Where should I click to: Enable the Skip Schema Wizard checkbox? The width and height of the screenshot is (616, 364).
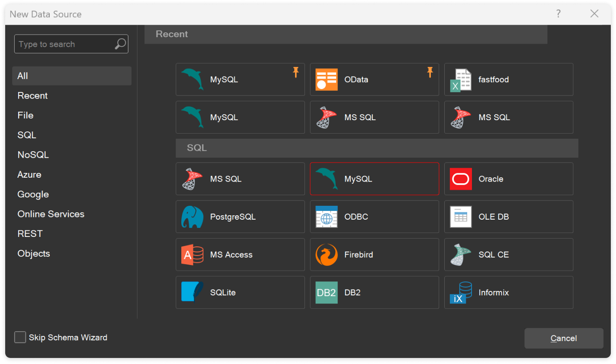[20, 337]
